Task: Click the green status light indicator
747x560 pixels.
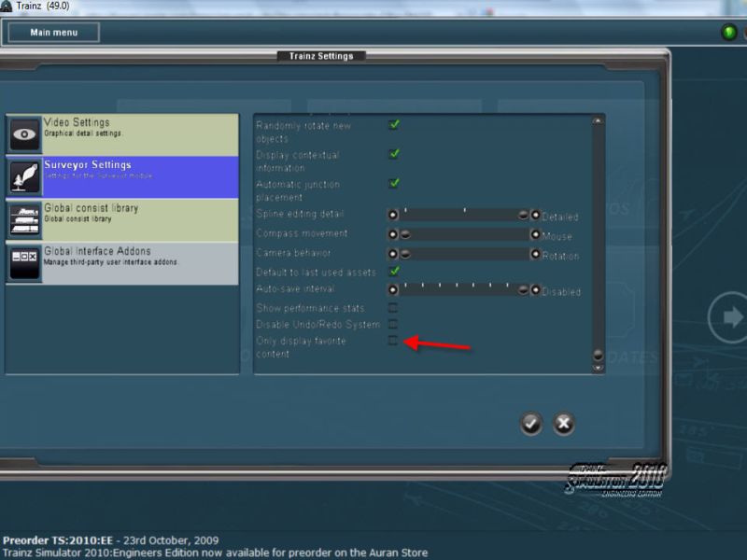Action: pos(729,33)
